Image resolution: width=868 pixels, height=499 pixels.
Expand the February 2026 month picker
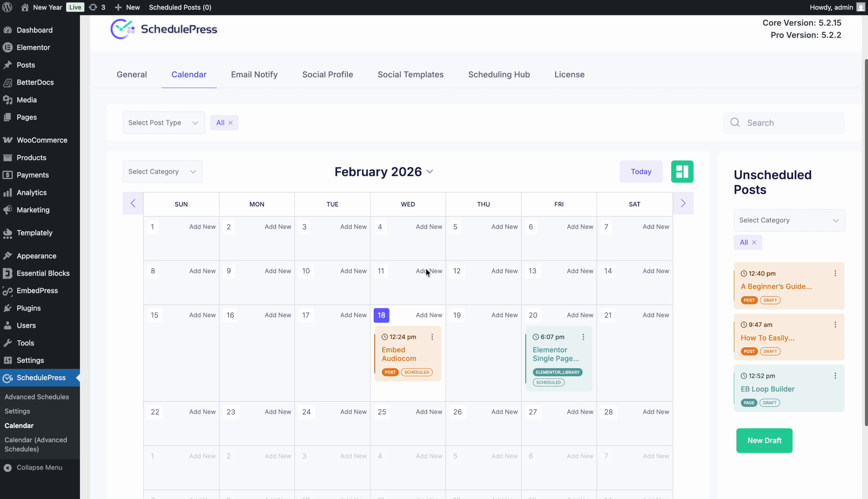point(430,171)
